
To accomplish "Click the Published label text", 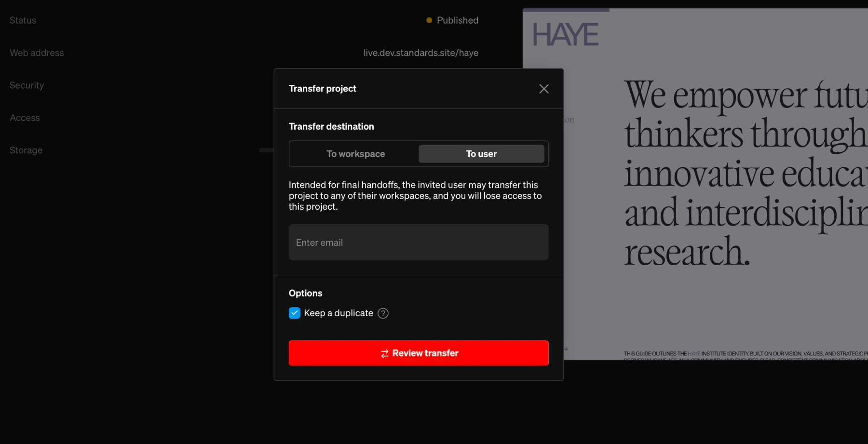I will 457,20.
